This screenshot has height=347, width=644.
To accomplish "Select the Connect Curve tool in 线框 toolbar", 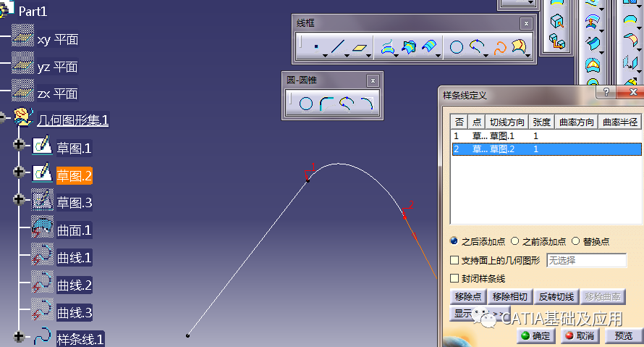I will coord(476,47).
